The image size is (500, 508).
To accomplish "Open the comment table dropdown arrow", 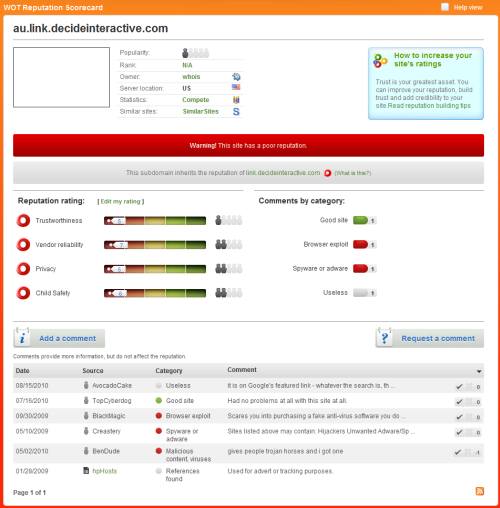I will click(479, 371).
